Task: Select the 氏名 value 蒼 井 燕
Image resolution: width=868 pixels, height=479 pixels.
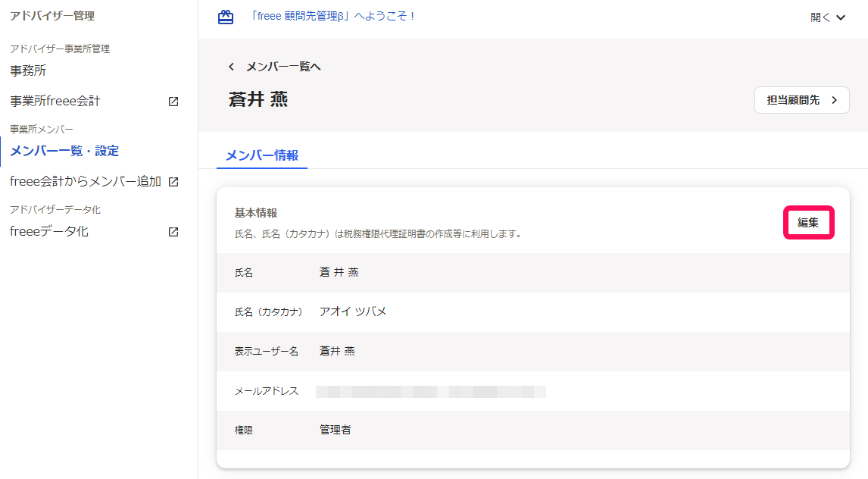Action: tap(339, 272)
